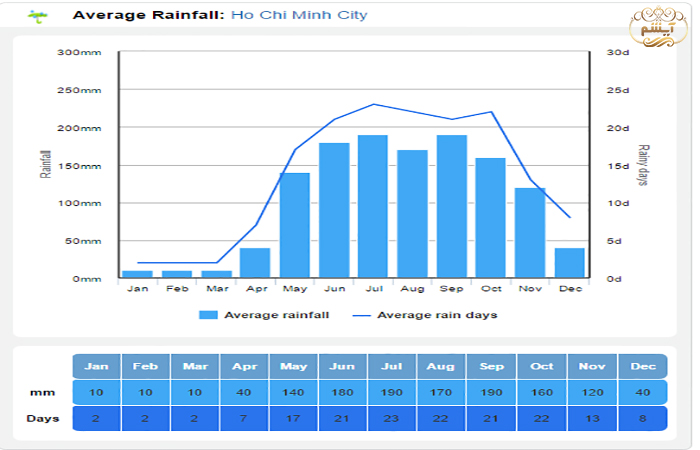Click the blue Average rainfall legend swatch

(208, 315)
